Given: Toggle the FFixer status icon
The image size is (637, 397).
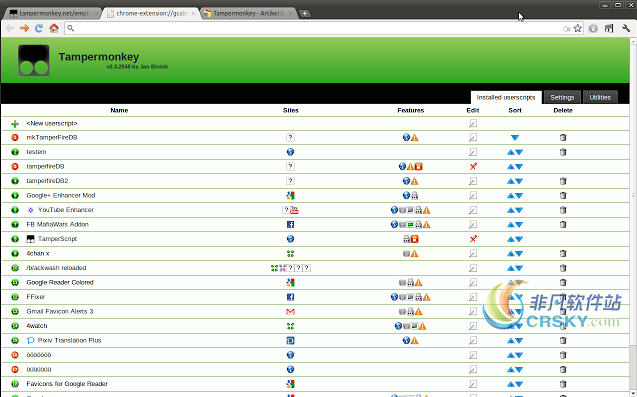Looking at the screenshot, I should tap(15, 297).
